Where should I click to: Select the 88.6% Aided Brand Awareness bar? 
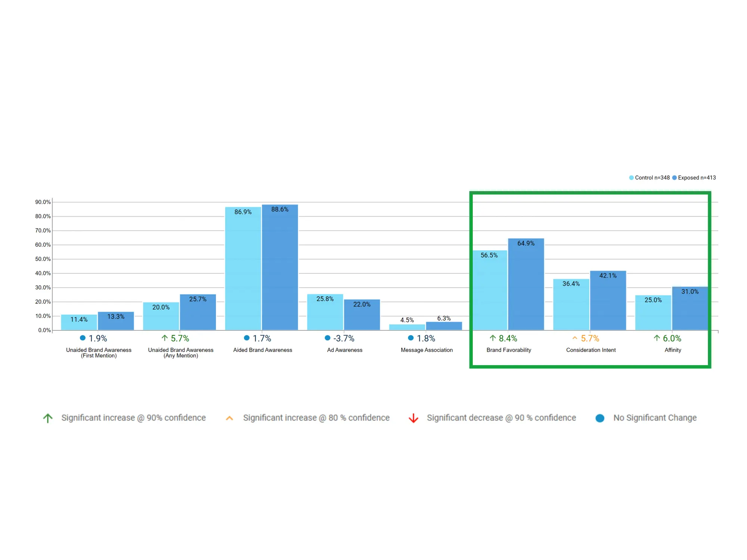(280, 267)
